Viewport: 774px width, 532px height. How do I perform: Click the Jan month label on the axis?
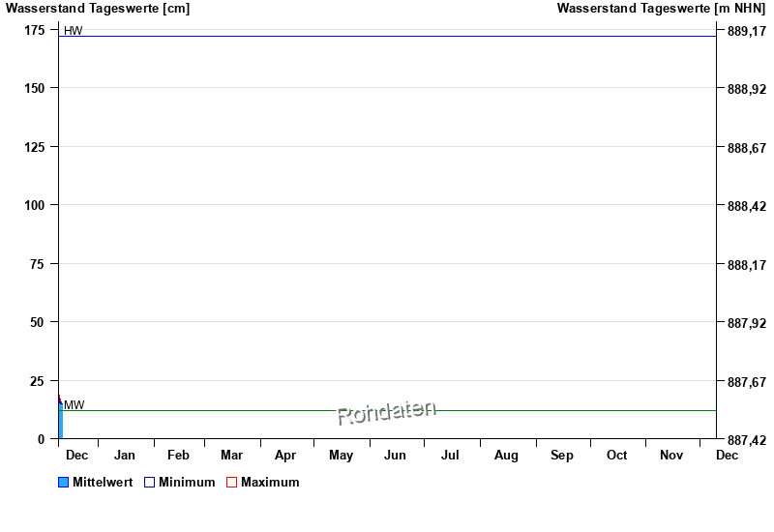pyautogui.click(x=125, y=456)
